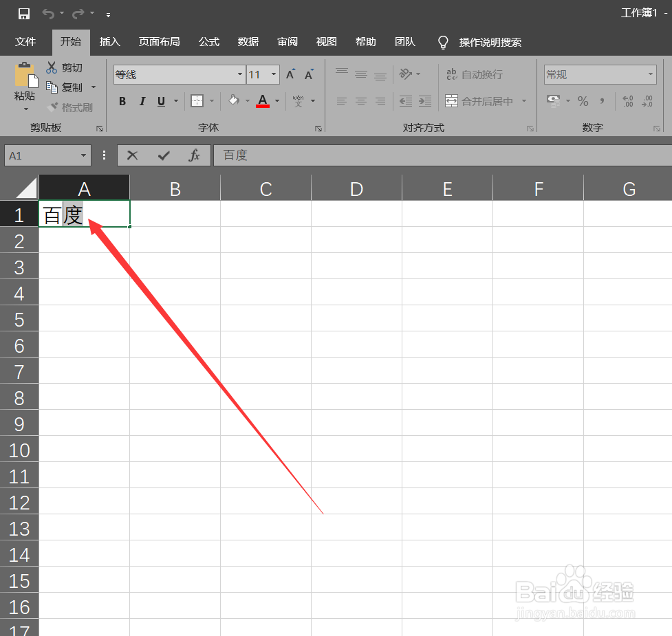Click the 自动换行 wrap text button
Screen dimensions: 672x636
click(x=474, y=74)
